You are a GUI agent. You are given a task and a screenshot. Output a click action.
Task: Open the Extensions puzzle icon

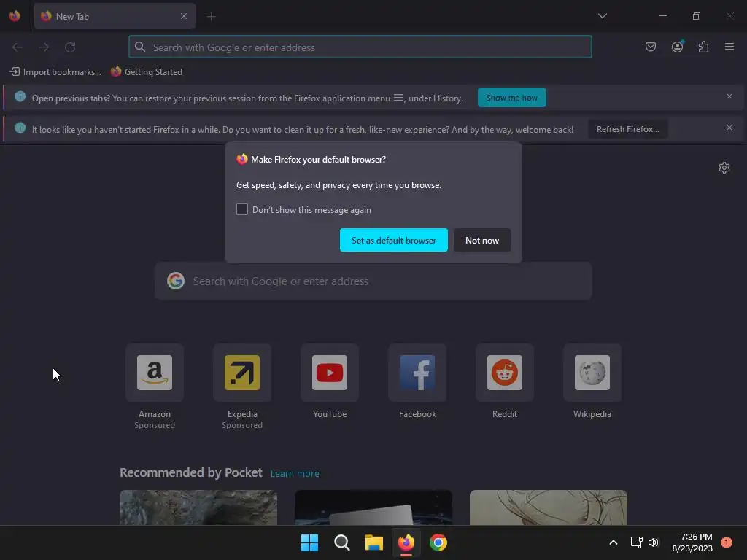703,47
